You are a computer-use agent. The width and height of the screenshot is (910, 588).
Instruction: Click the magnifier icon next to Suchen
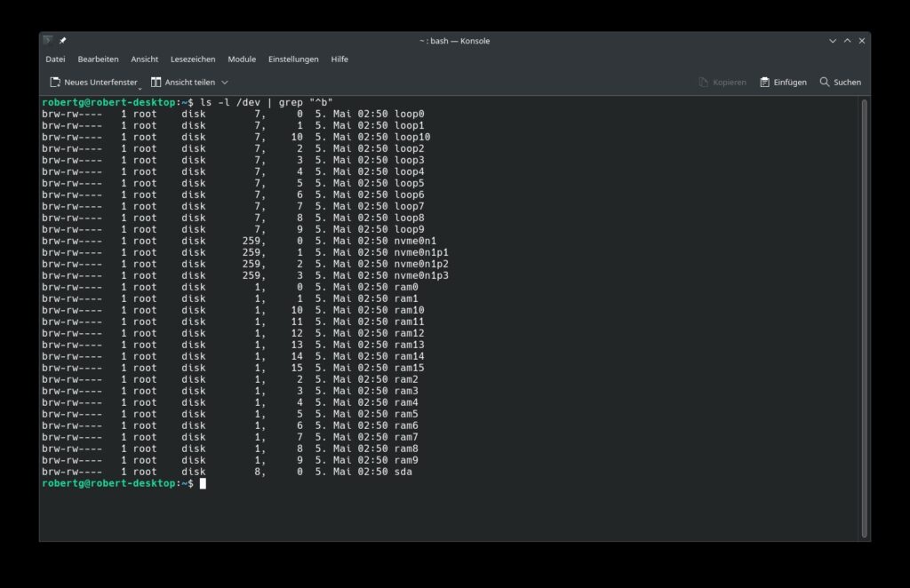point(826,82)
